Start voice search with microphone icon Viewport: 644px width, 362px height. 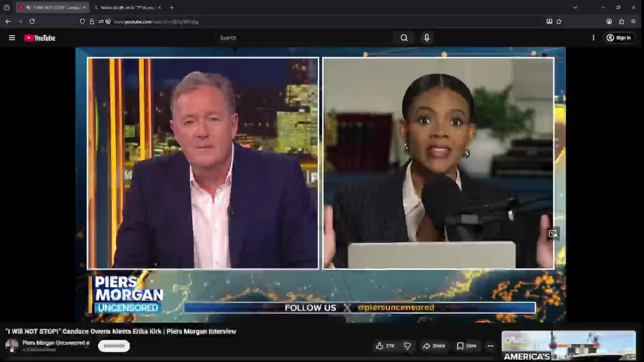427,38
